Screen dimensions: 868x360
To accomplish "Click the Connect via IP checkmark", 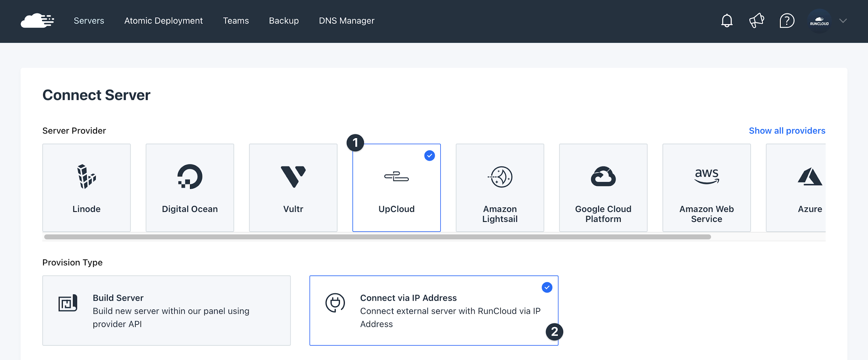I will (547, 288).
